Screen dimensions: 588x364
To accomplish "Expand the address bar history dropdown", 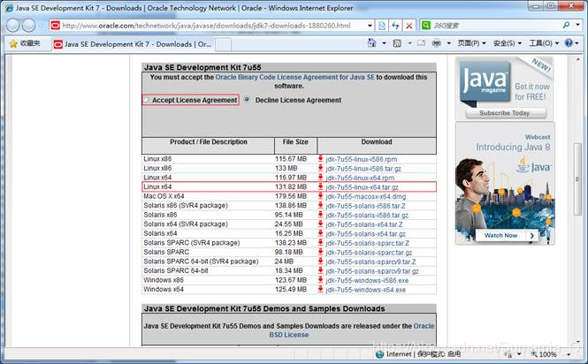I will (370, 26).
